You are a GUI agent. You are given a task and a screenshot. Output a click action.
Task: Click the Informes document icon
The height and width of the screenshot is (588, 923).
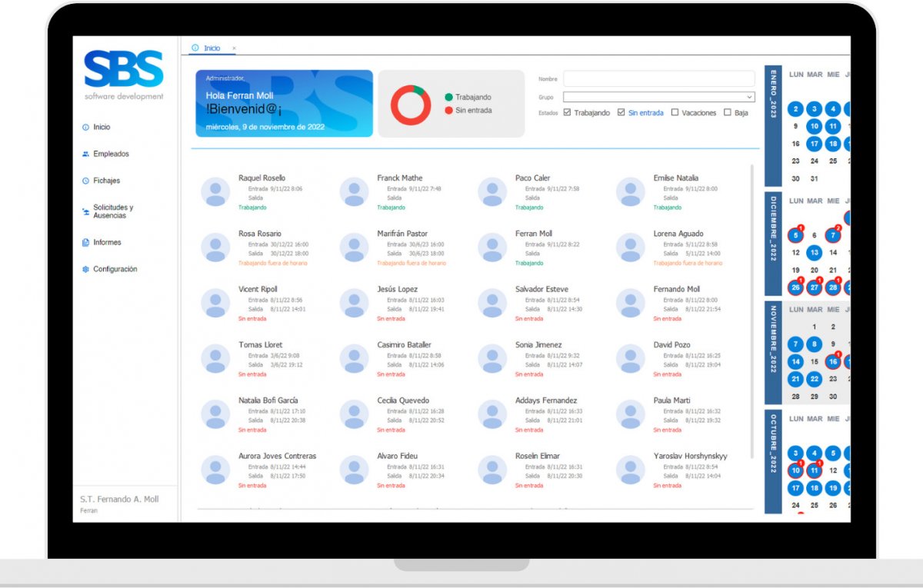click(86, 243)
